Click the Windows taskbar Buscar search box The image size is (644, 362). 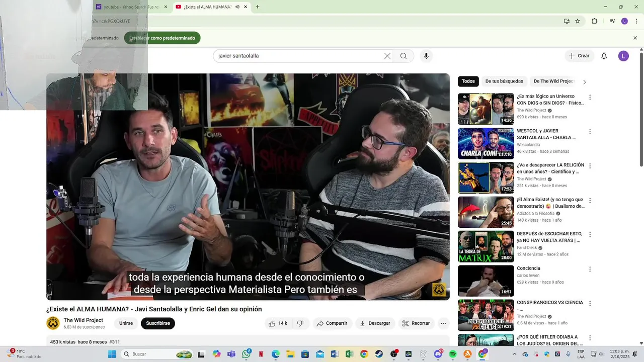(157, 354)
